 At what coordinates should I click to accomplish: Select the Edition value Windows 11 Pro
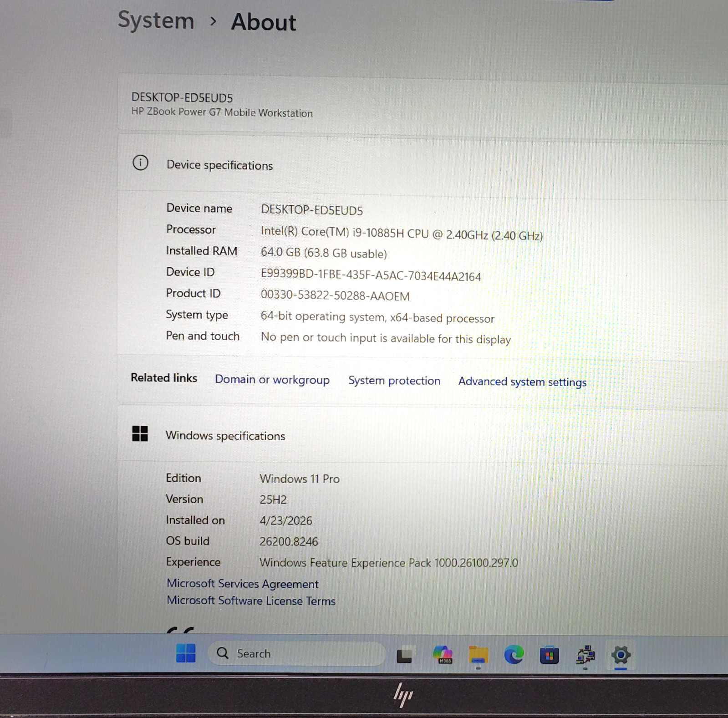click(x=300, y=479)
